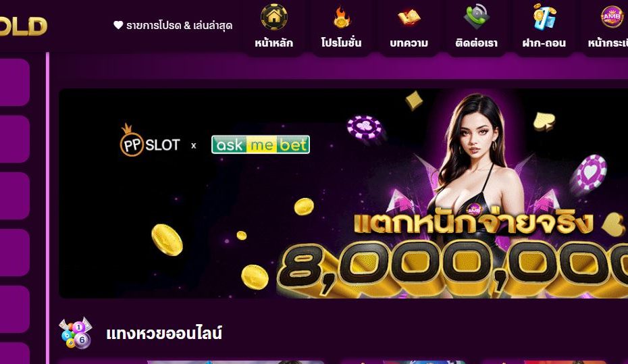
Task: Select the ติดต่อเรา menu label
Action: coord(477,43)
